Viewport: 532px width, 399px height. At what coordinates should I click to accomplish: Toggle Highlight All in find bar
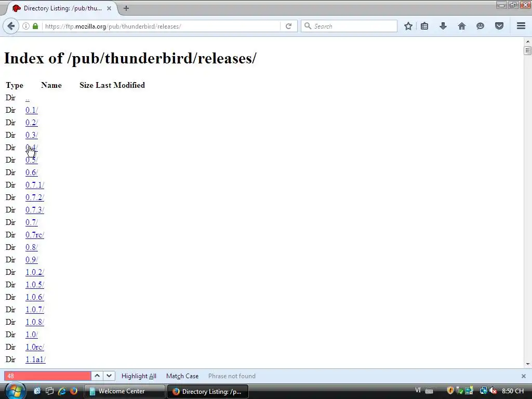pyautogui.click(x=139, y=376)
